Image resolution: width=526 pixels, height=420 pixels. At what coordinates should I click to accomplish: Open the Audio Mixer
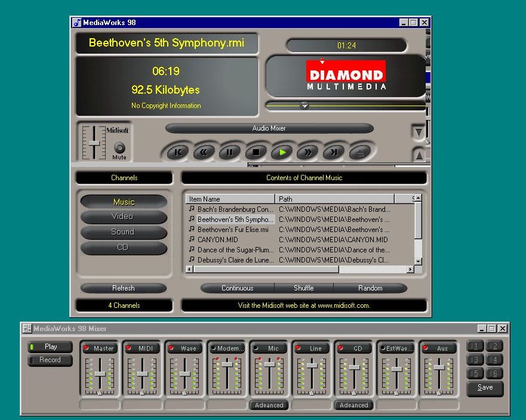pos(269,128)
